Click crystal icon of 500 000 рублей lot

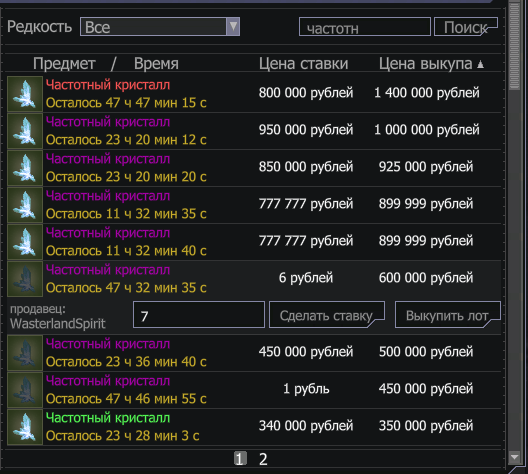[25, 353]
